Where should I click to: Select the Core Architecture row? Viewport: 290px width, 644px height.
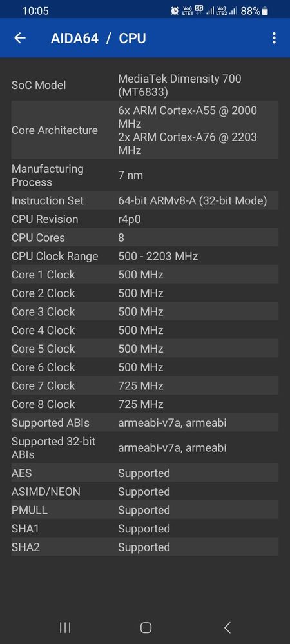(x=144, y=130)
